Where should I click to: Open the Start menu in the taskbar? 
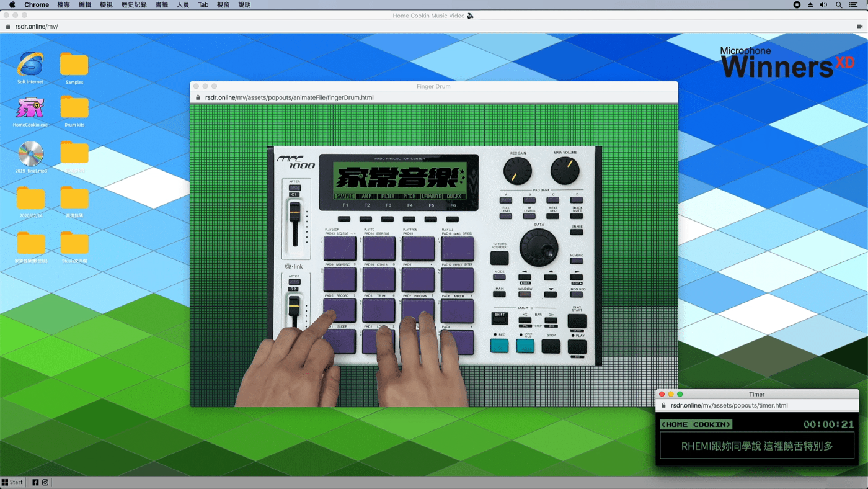click(12, 482)
